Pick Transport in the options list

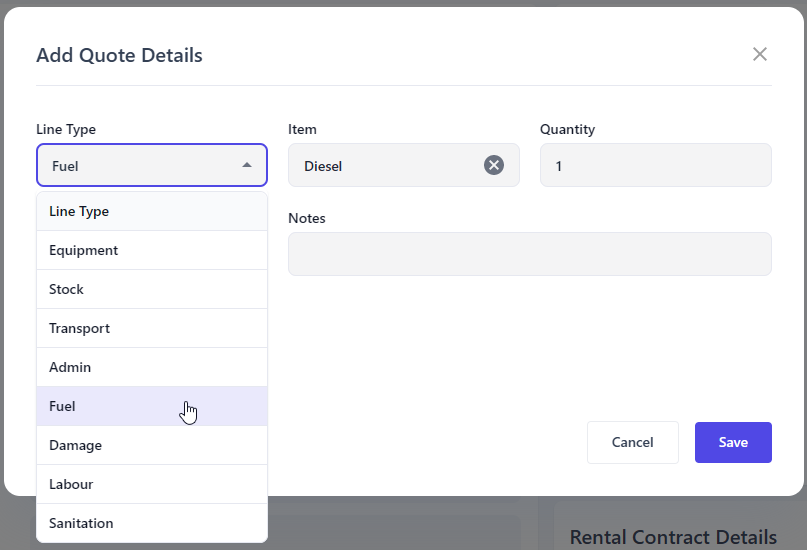tap(80, 328)
